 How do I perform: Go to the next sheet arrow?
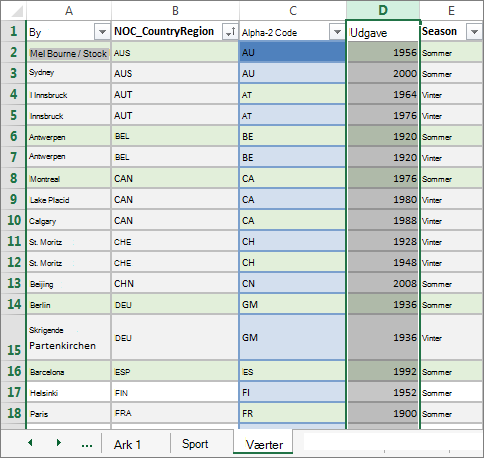(59, 443)
